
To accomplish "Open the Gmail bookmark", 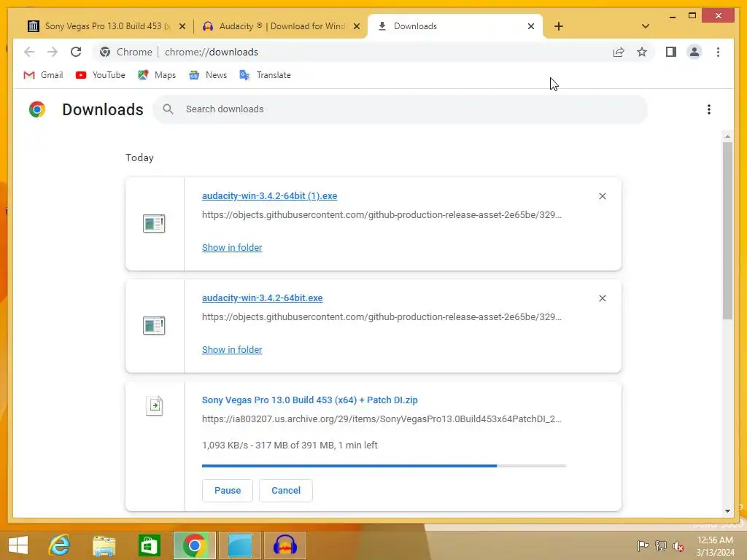I will (x=43, y=75).
